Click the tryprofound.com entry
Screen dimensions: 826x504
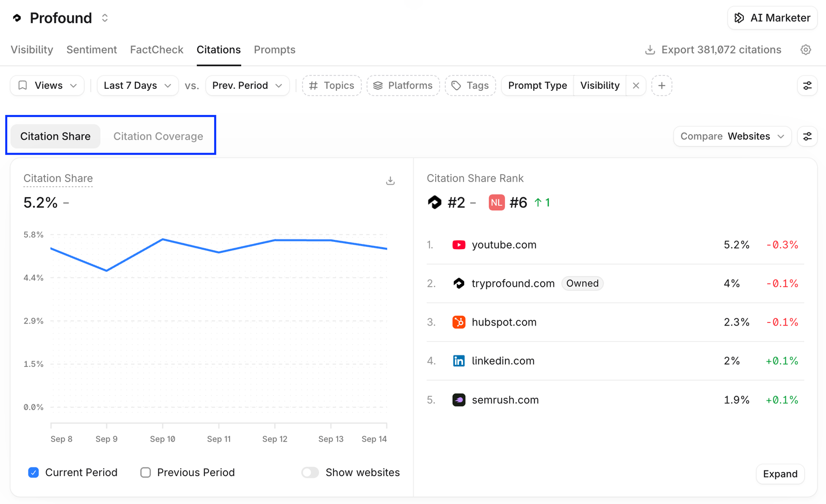[x=513, y=283]
